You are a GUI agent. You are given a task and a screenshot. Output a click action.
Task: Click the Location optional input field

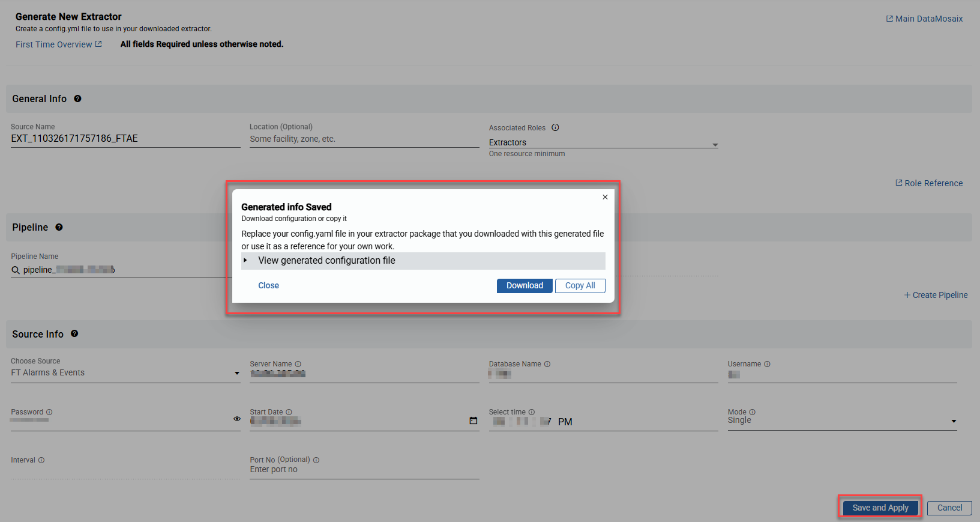pyautogui.click(x=364, y=139)
